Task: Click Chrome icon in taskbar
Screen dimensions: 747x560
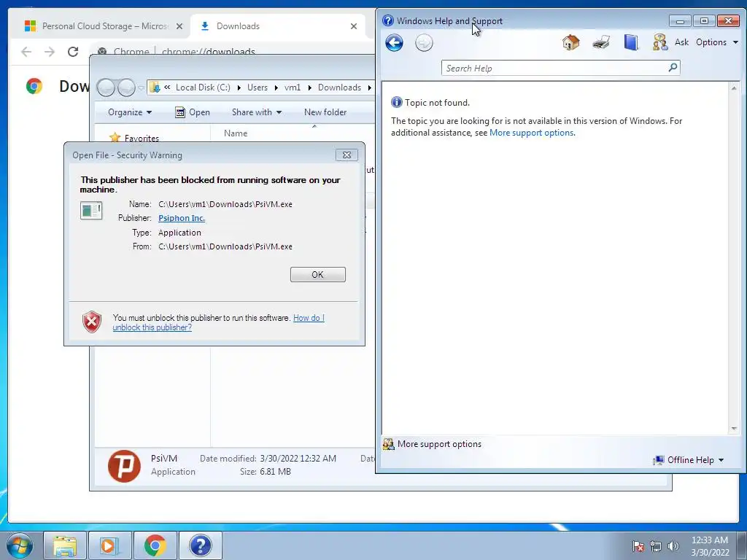Action: point(155,545)
